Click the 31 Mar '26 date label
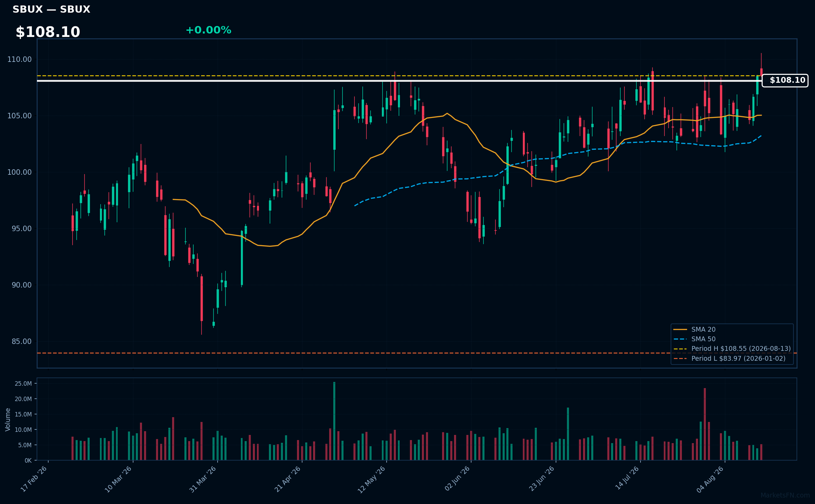 pyautogui.click(x=203, y=479)
